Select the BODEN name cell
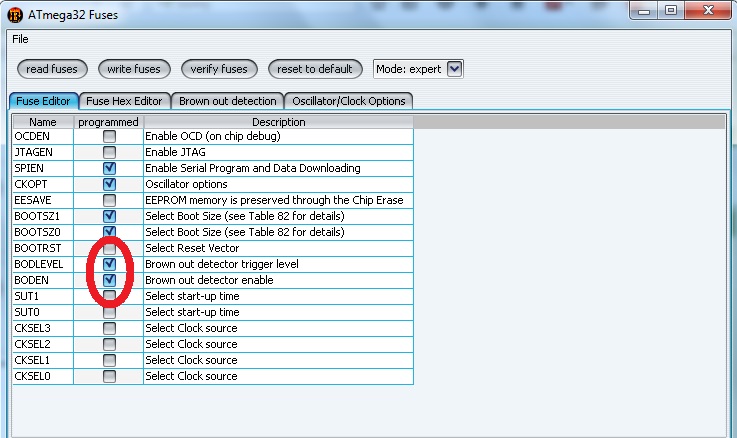 [x=43, y=280]
